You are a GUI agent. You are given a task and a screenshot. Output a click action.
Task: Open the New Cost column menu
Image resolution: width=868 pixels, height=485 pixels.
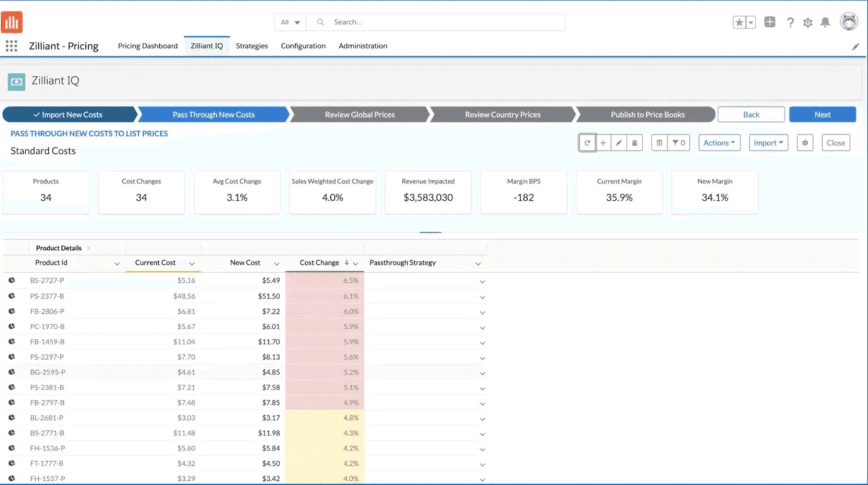click(277, 264)
